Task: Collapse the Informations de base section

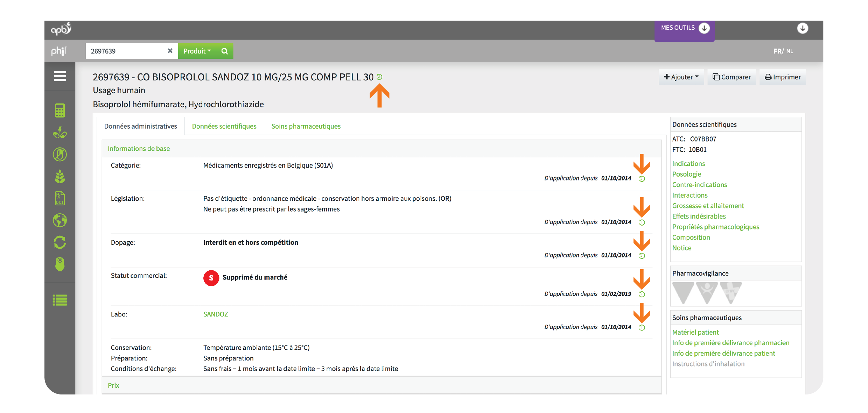Action: coord(139,149)
